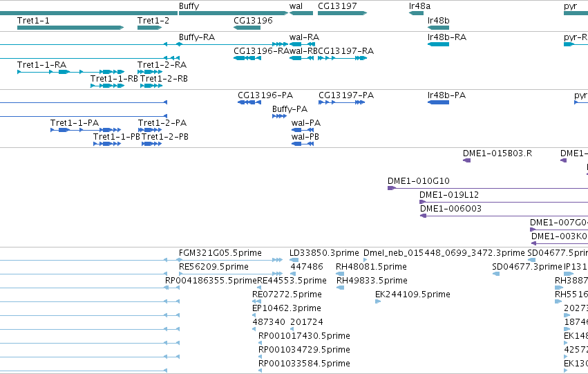The height and width of the screenshot is (374, 588).
Task: Click the 487340 EST label
Action: tap(269, 322)
